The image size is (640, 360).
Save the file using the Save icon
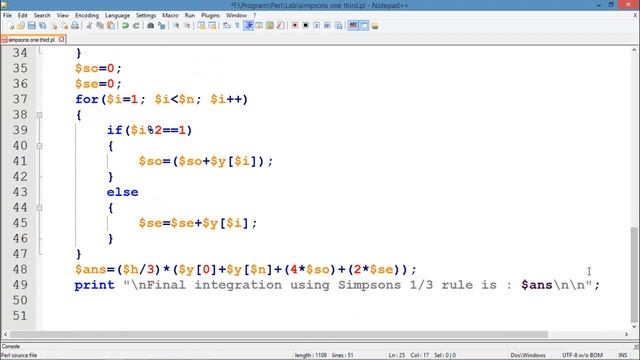(31, 26)
